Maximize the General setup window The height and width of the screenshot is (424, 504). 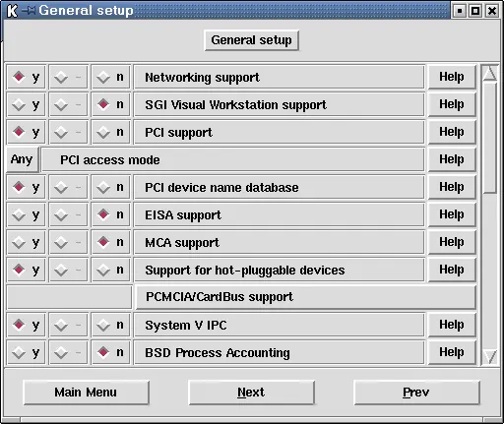pyautogui.click(x=475, y=11)
